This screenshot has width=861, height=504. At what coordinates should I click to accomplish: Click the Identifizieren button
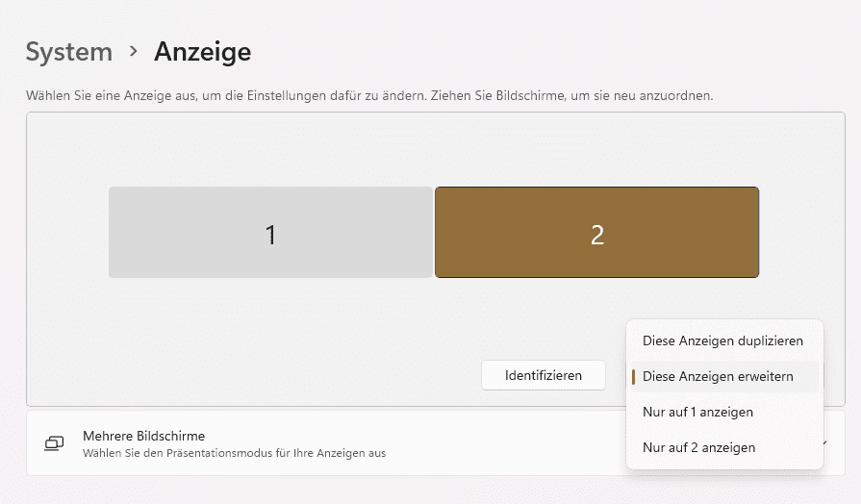click(544, 375)
